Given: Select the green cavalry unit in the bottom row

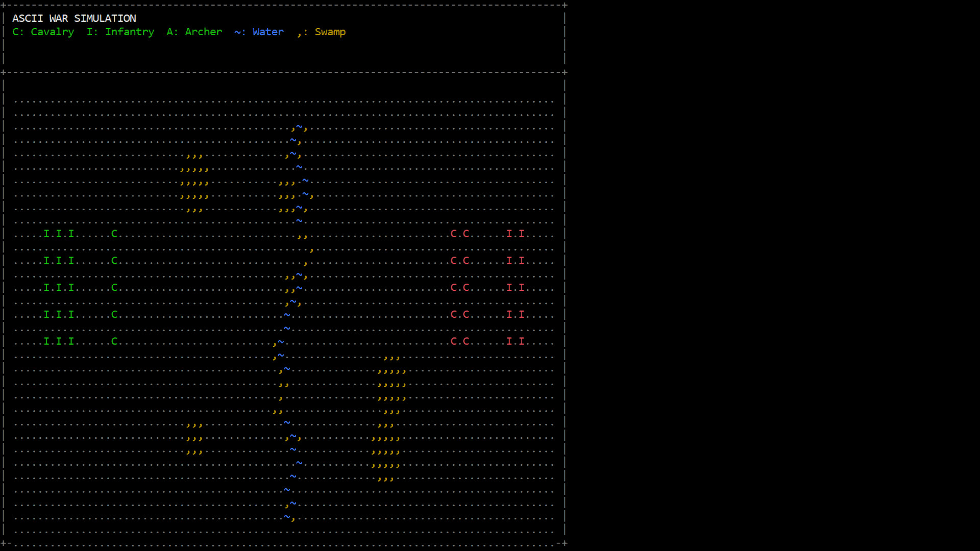Looking at the screenshot, I should (x=114, y=341).
